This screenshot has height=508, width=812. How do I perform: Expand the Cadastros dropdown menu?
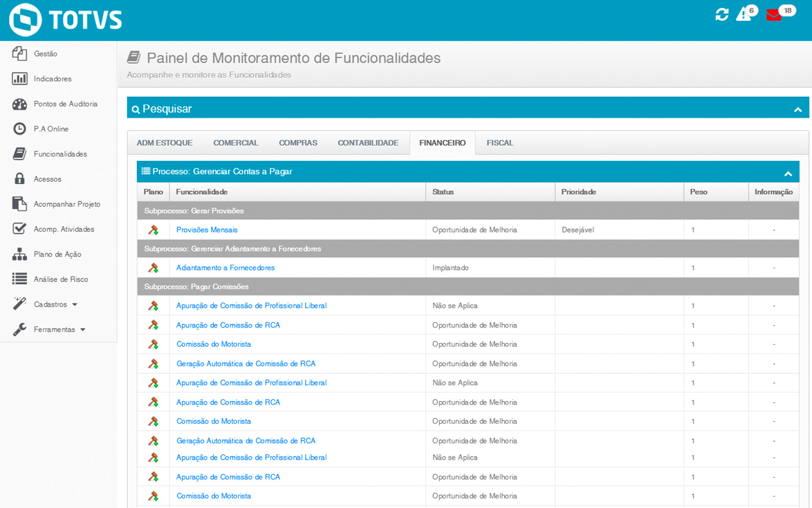point(55,304)
